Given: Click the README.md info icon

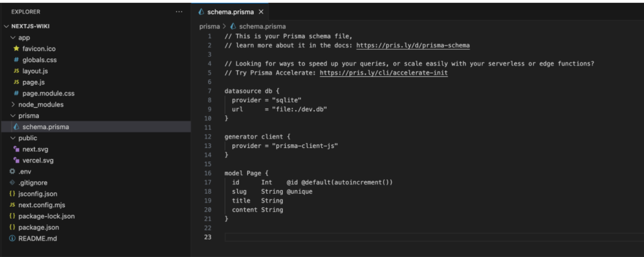Looking at the screenshot, I should (12, 239).
